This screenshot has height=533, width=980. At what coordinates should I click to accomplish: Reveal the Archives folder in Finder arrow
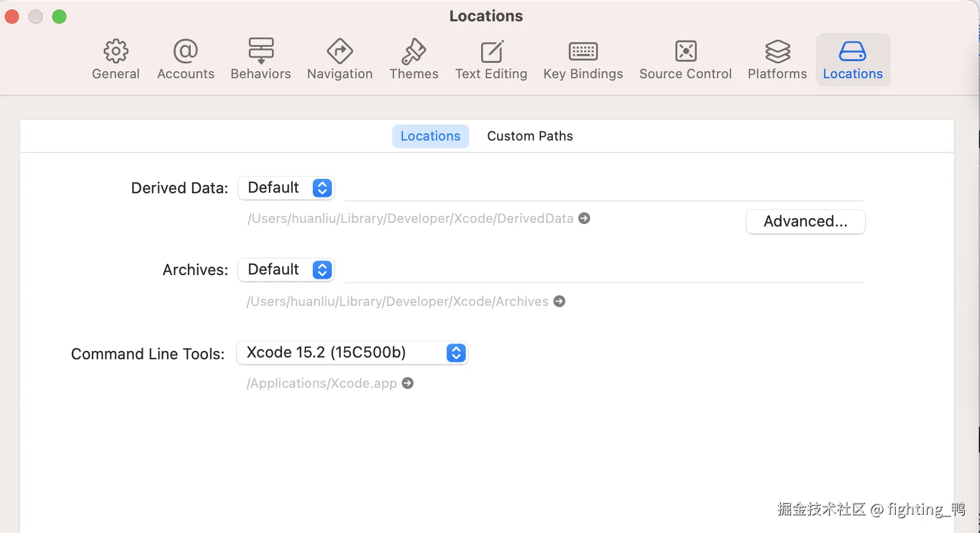pos(559,301)
